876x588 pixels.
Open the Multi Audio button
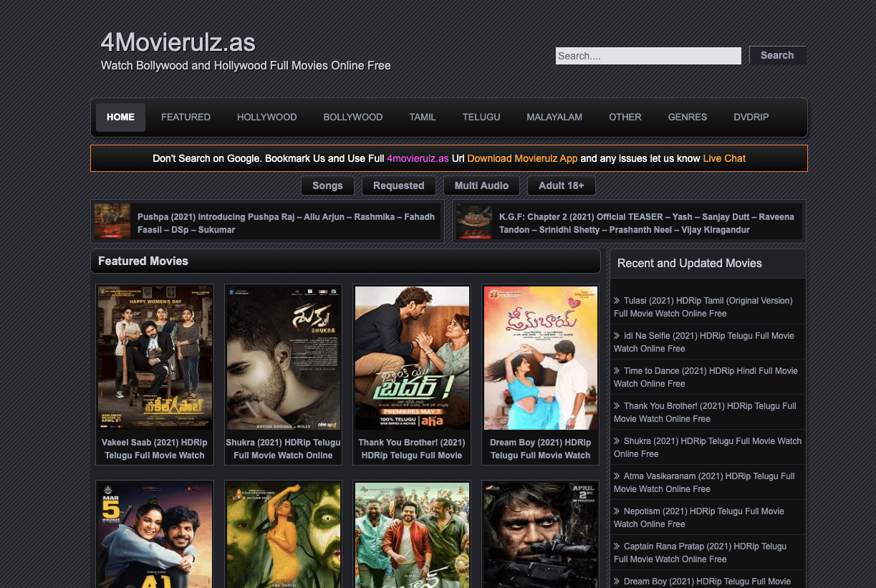[481, 185]
